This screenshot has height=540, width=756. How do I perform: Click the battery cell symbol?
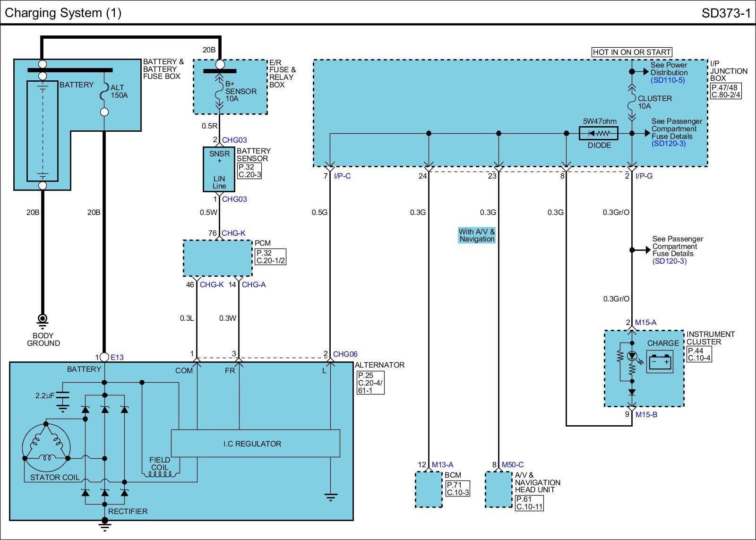tap(42, 131)
